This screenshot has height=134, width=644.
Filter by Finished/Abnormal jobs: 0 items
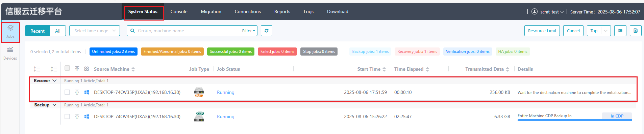[x=172, y=52]
